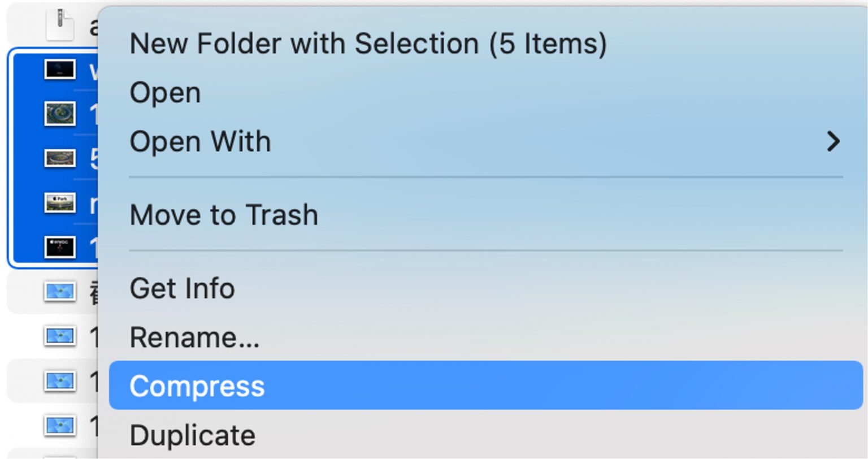Click the second blue screenshot file icon
The image size is (868, 459).
pos(60,336)
